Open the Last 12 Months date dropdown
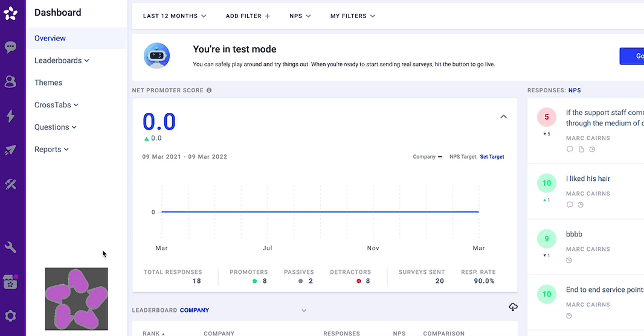Screen dimensions: 644x336 (175, 16)
